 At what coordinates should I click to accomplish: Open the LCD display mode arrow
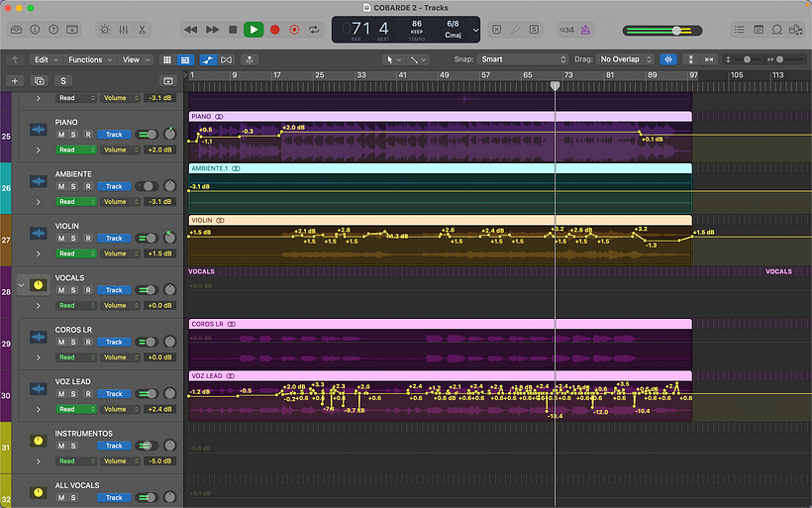pyautogui.click(x=475, y=30)
